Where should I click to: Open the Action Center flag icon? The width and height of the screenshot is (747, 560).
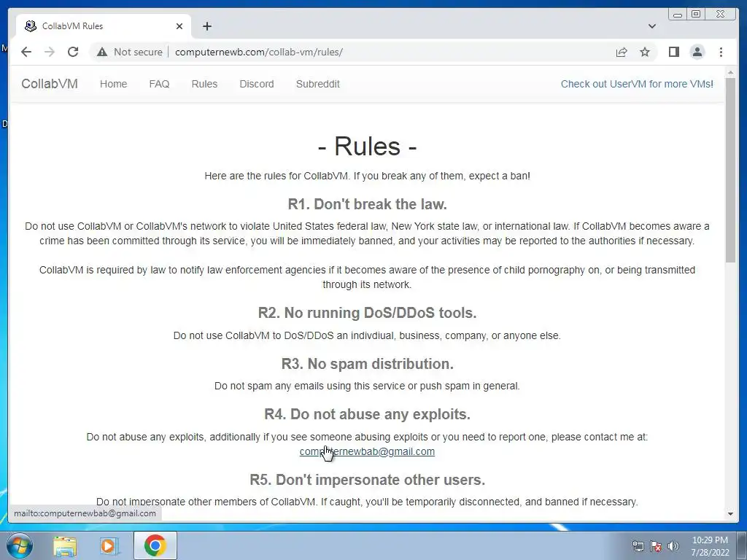656,546
